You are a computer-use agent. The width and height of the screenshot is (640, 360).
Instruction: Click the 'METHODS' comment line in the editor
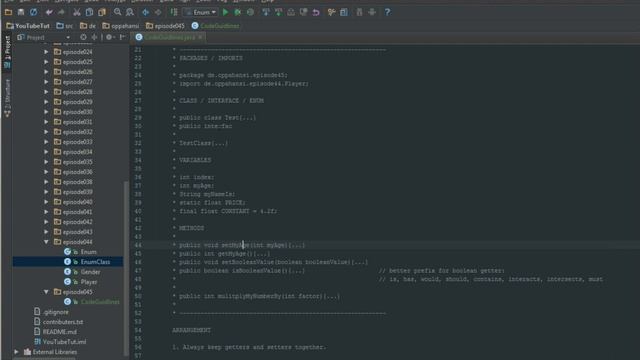pyautogui.click(x=191, y=228)
